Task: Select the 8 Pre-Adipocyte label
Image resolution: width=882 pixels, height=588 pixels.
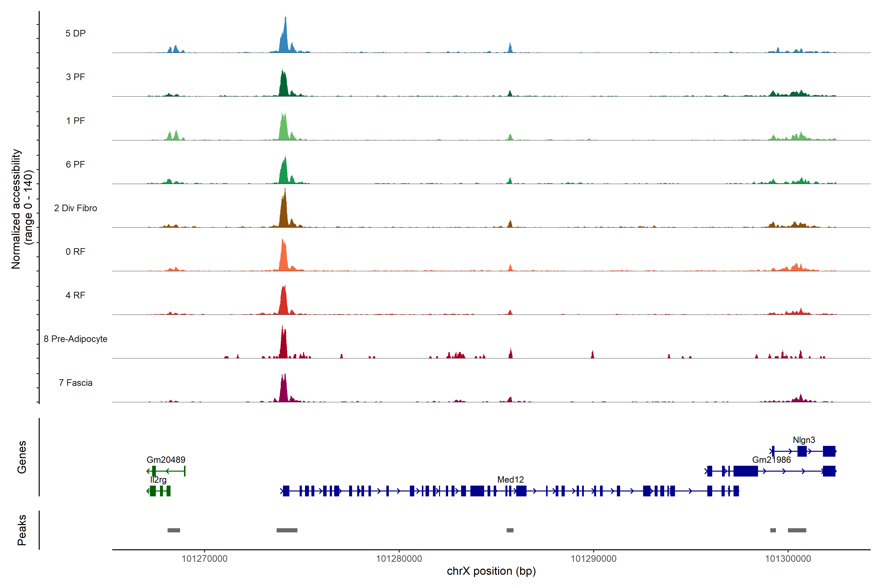Action: click(x=75, y=339)
